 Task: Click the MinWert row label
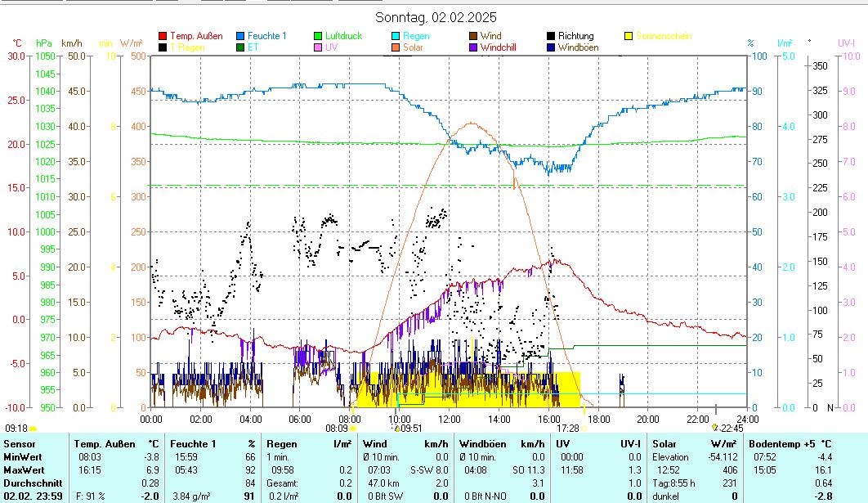tap(23, 457)
